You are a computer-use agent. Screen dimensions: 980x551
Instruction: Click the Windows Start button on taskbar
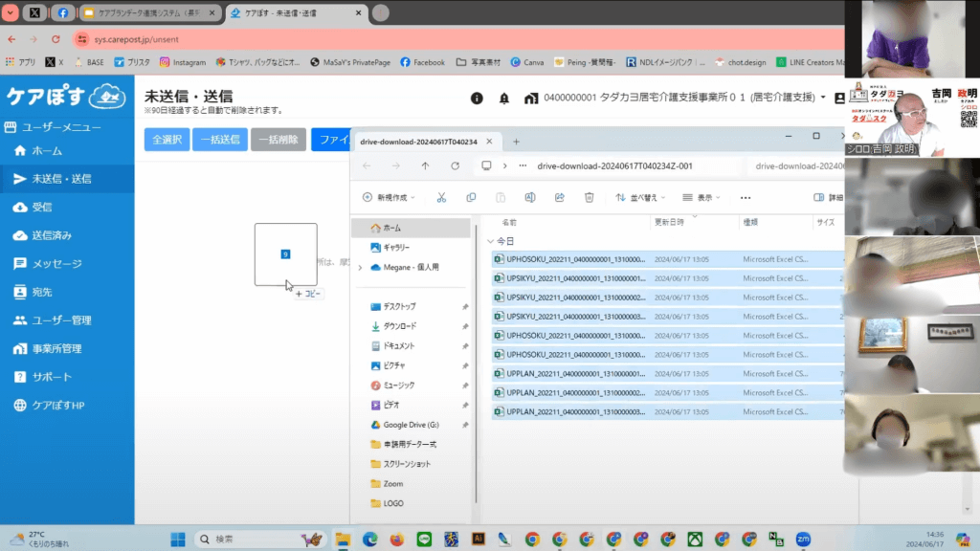[177, 539]
